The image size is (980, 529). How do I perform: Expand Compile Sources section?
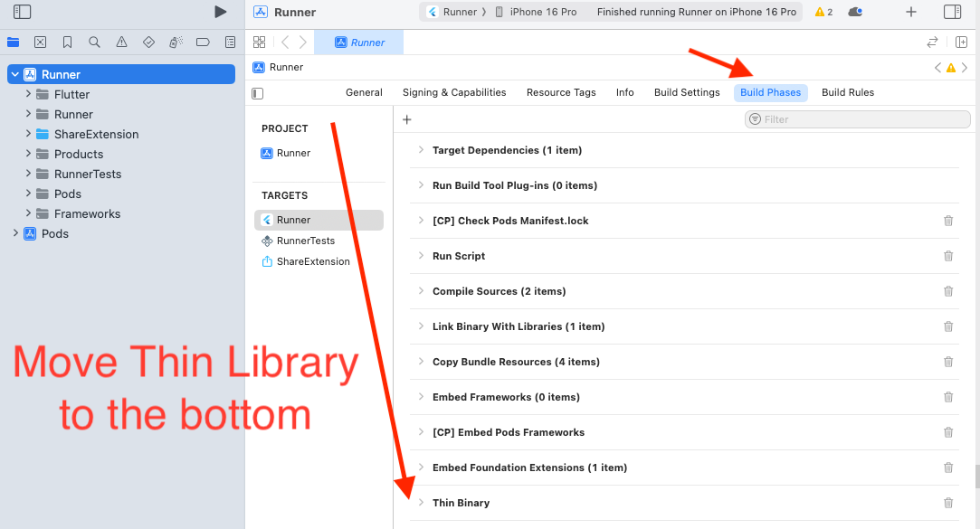(x=421, y=291)
